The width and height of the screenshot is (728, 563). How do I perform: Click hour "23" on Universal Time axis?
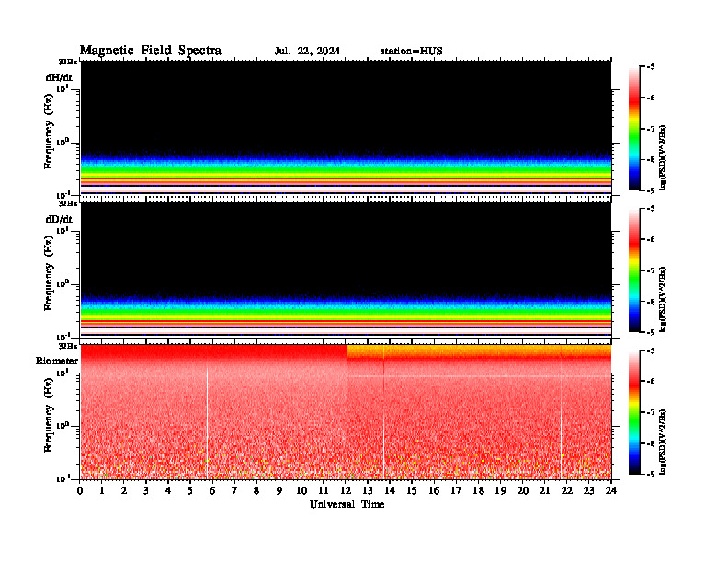[x=588, y=490]
